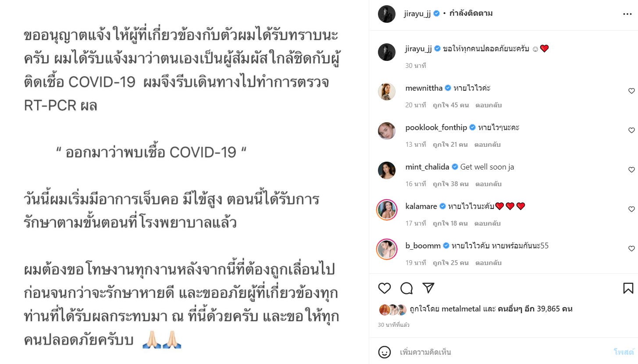638x364 pixels.
Task: Open jirayu_jj profile picture in header
Action: 387,14
